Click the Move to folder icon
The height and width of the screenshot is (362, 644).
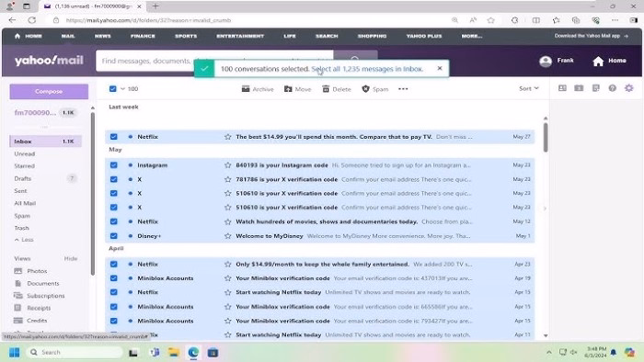[x=288, y=89]
